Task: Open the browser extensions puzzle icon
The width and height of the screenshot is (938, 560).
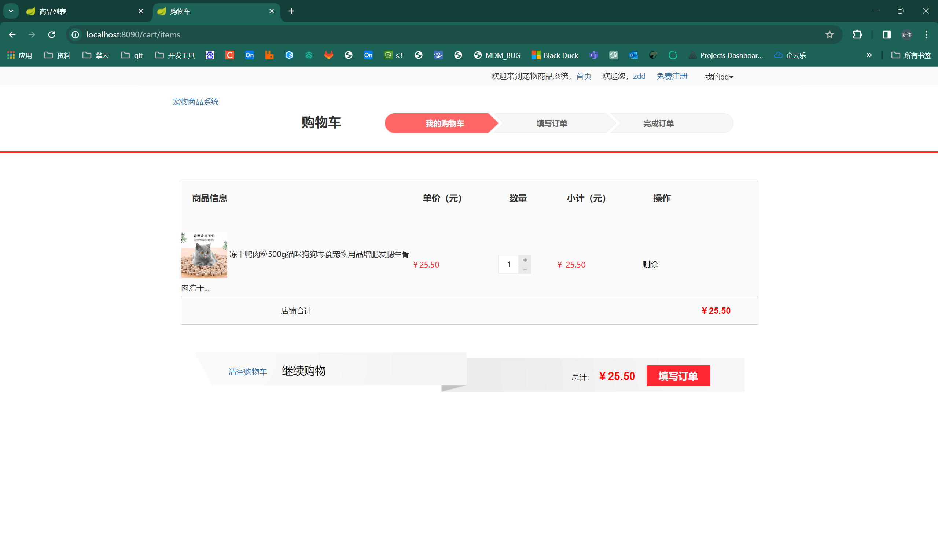Action: [857, 35]
